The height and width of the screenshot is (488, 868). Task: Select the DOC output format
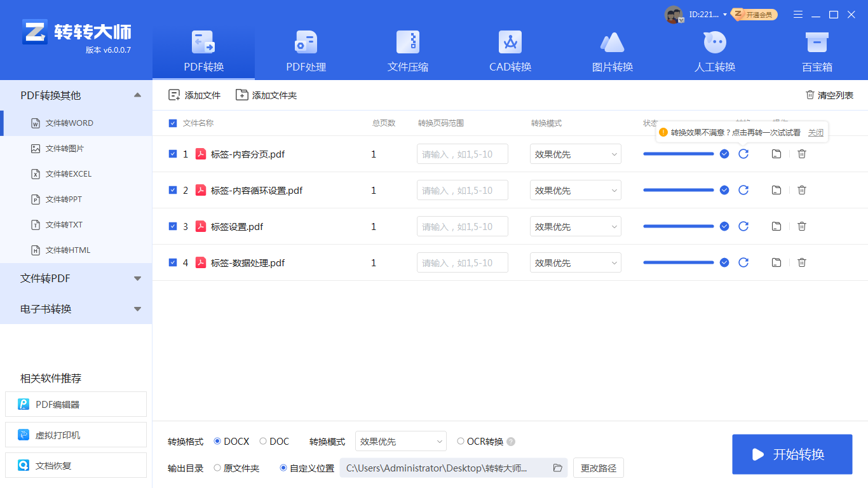[x=263, y=441]
